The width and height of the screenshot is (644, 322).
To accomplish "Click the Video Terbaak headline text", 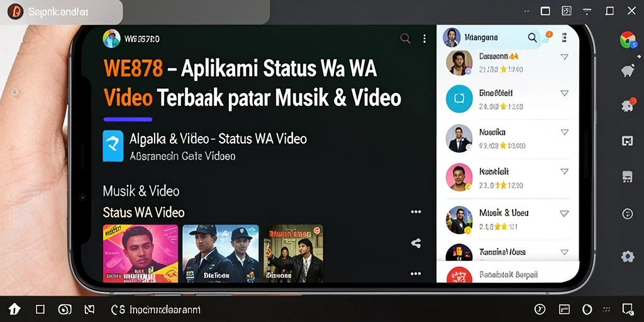I will (252, 97).
